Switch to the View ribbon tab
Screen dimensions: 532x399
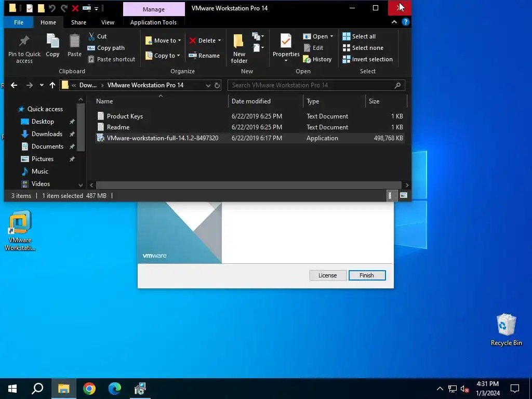108,22
